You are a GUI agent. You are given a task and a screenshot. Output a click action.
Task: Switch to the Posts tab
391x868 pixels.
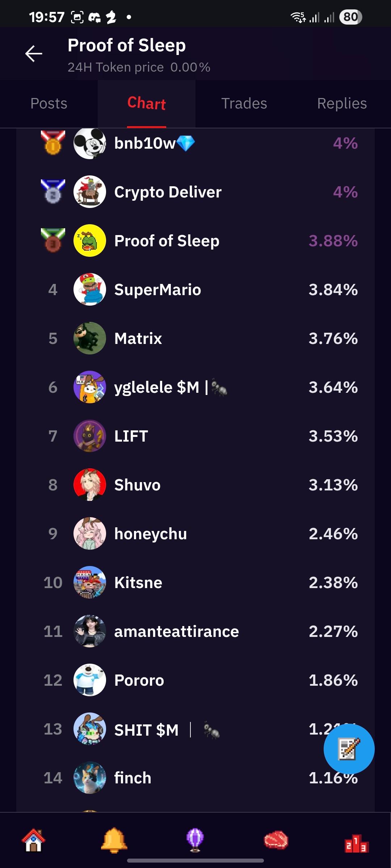(x=49, y=104)
